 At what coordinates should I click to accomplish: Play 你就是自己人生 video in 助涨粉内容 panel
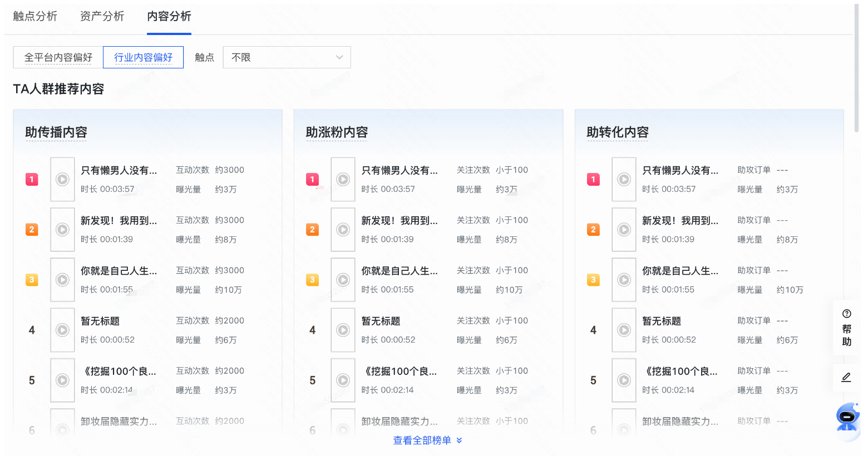[343, 280]
